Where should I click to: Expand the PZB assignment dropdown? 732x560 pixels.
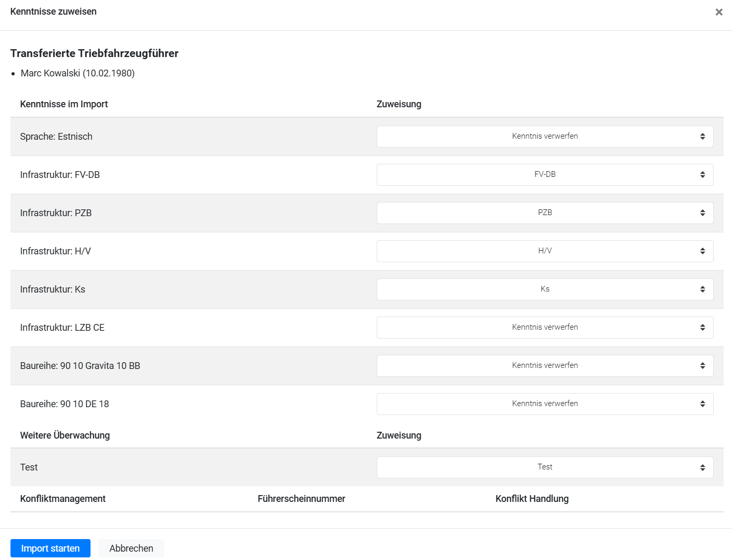click(545, 213)
